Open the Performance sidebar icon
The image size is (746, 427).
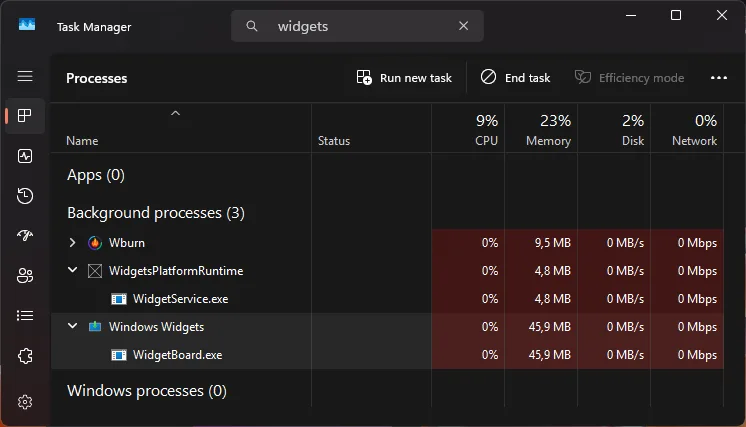[25, 156]
